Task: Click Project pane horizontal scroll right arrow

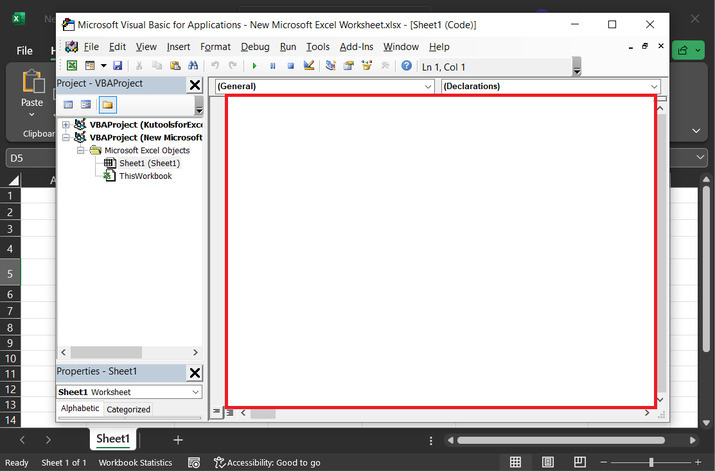Action: point(195,352)
